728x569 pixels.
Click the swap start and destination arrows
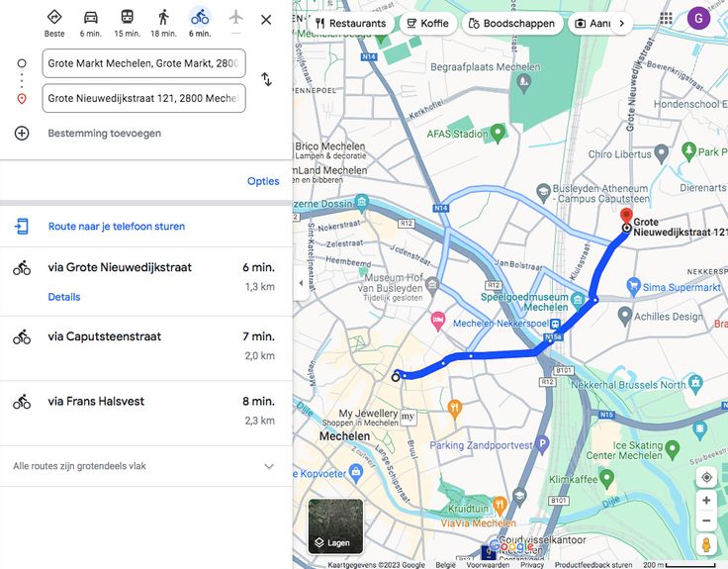click(x=266, y=79)
